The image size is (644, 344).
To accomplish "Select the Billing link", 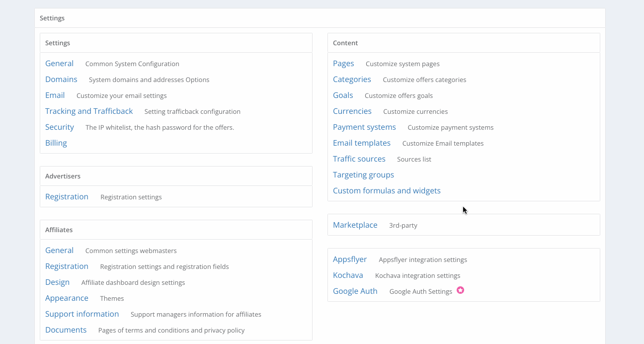I will coord(56,143).
